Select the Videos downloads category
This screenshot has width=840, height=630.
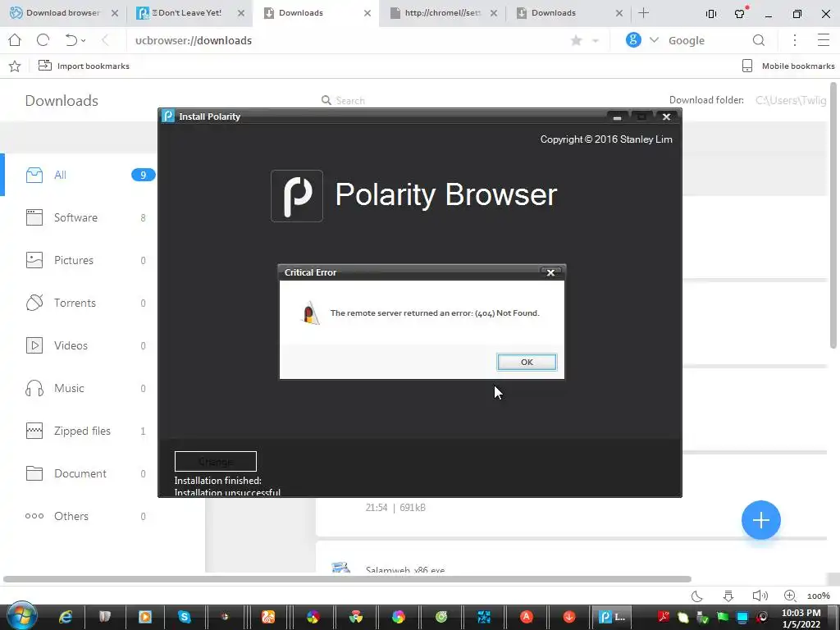click(80, 345)
